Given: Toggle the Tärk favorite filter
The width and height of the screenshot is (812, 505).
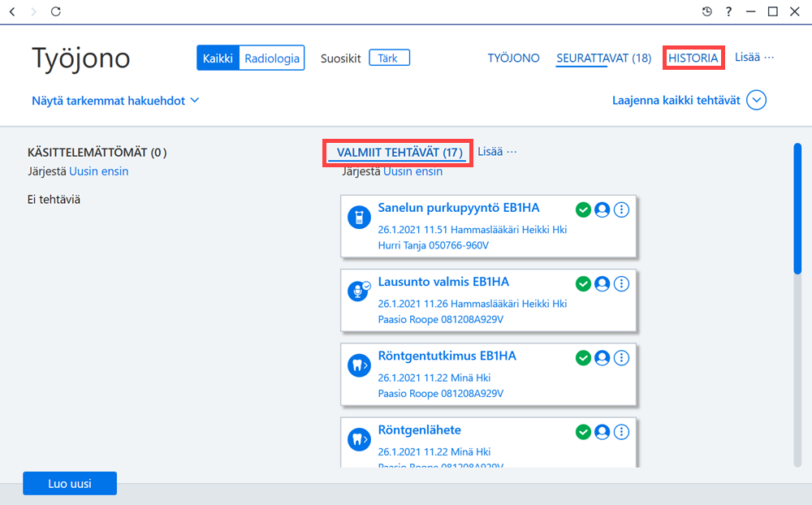Looking at the screenshot, I should pos(389,58).
